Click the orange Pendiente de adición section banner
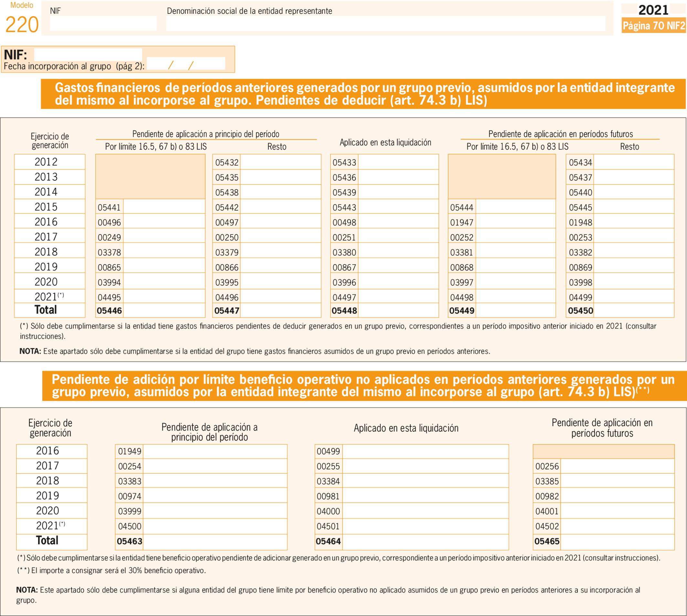Screen dimensions: 687x616 [x=364, y=386]
